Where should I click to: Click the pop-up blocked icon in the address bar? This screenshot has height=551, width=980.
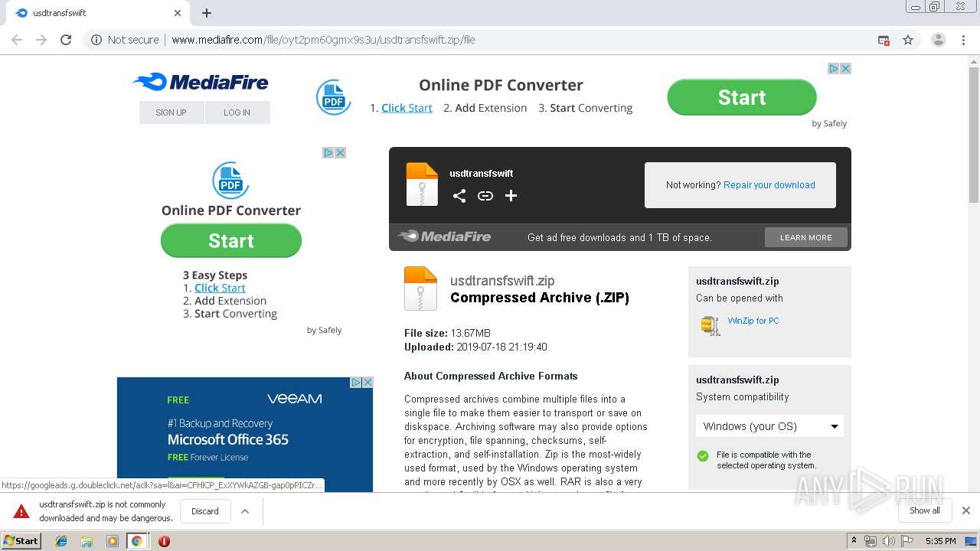tap(884, 40)
